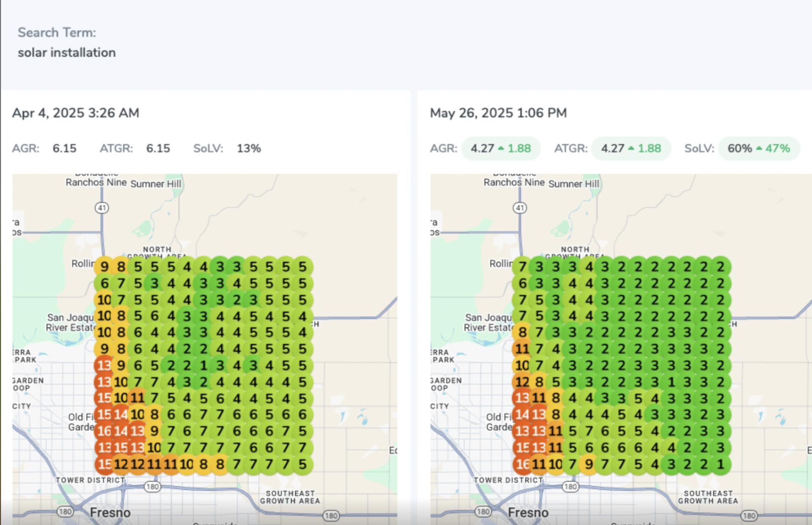This screenshot has height=525, width=812.
Task: Click the SoLV 60% badge
Action: coord(758,148)
